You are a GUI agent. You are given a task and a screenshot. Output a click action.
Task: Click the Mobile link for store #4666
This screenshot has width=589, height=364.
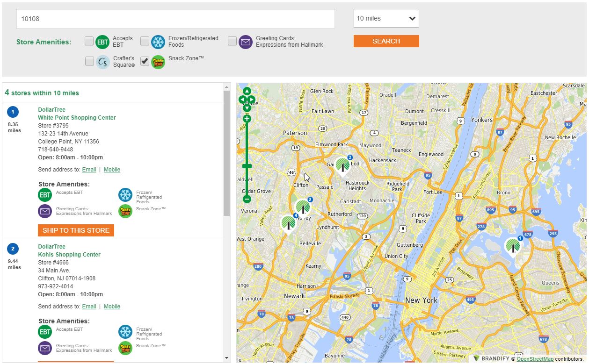[x=112, y=307]
